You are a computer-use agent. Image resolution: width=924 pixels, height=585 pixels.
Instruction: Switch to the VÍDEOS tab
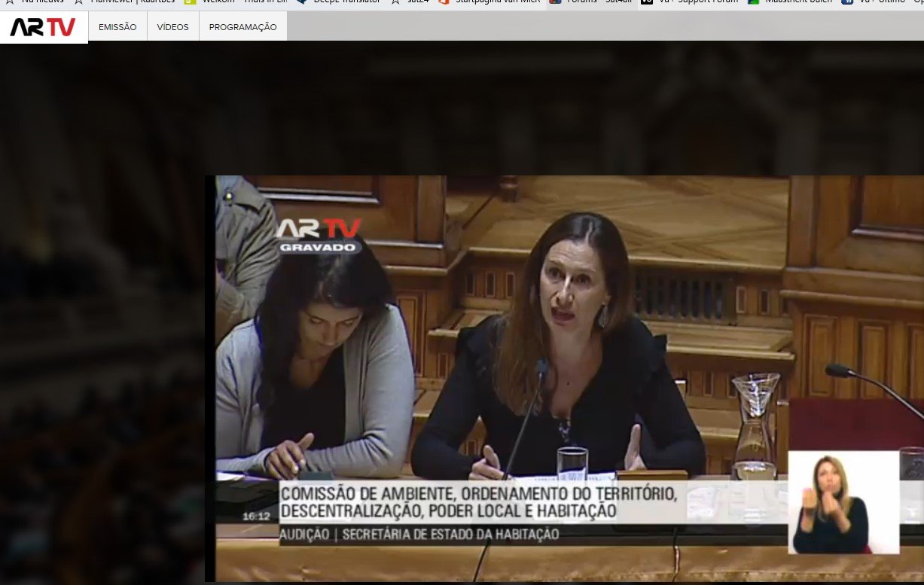[172, 27]
